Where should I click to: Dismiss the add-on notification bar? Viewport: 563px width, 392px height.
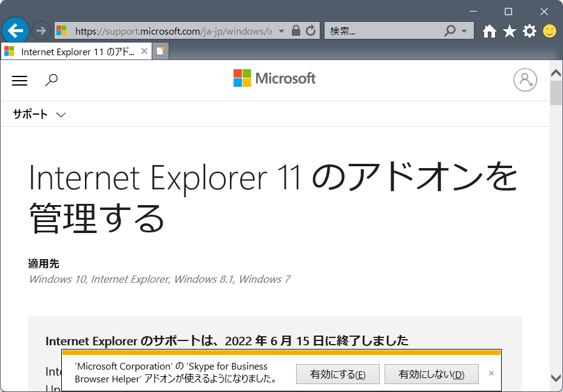[491, 373]
